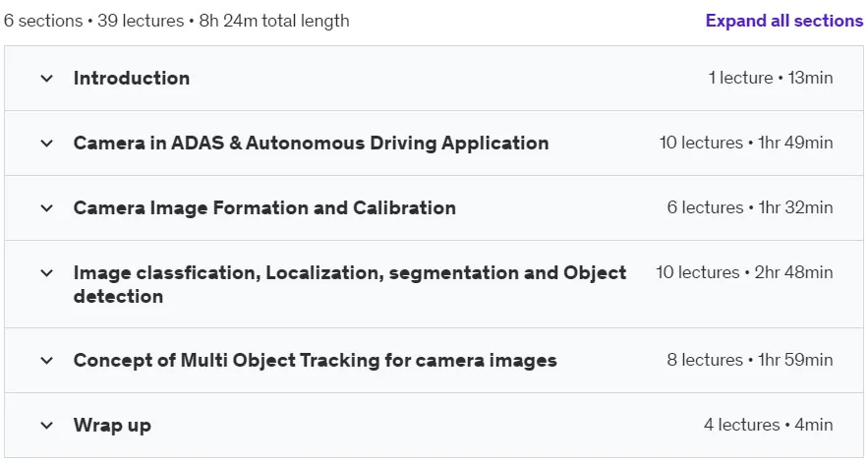The height and width of the screenshot is (463, 868).
Task: Click Expand all sections link
Action: click(783, 21)
